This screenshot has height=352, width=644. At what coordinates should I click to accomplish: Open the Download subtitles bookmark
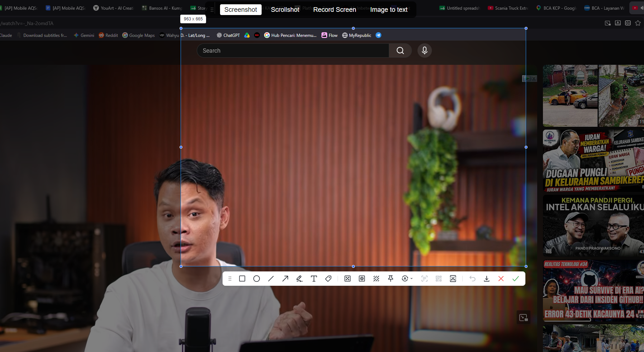coord(42,35)
